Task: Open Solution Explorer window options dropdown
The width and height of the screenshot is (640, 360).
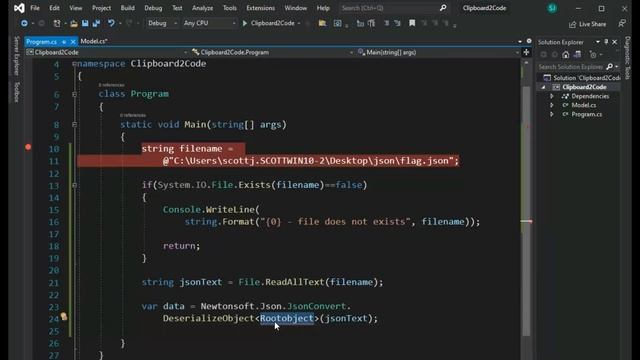Action: pos(598,42)
